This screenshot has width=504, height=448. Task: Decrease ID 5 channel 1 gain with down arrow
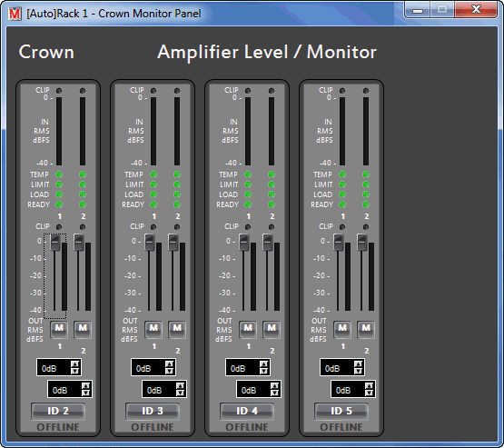[359, 371]
